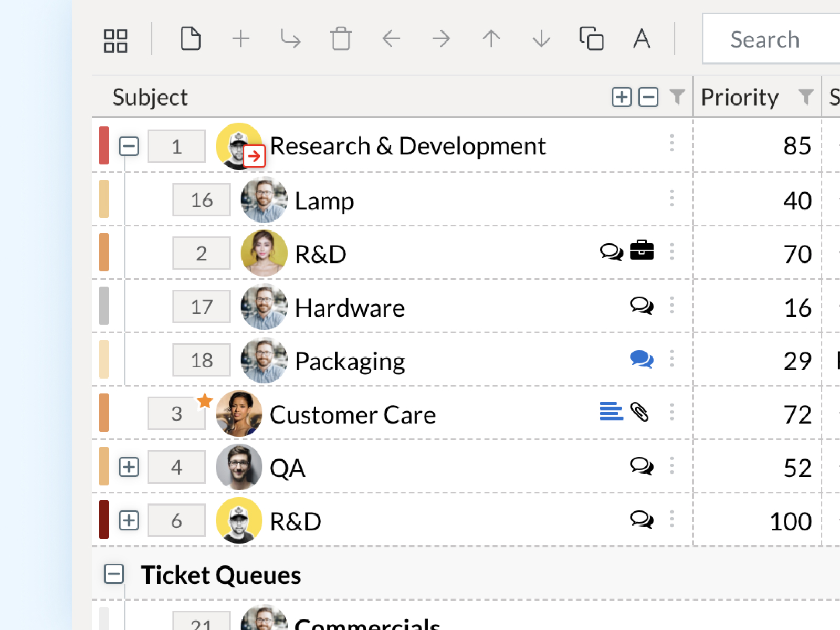Click the trash delete icon
Screen dimensions: 840x630
(x=341, y=39)
